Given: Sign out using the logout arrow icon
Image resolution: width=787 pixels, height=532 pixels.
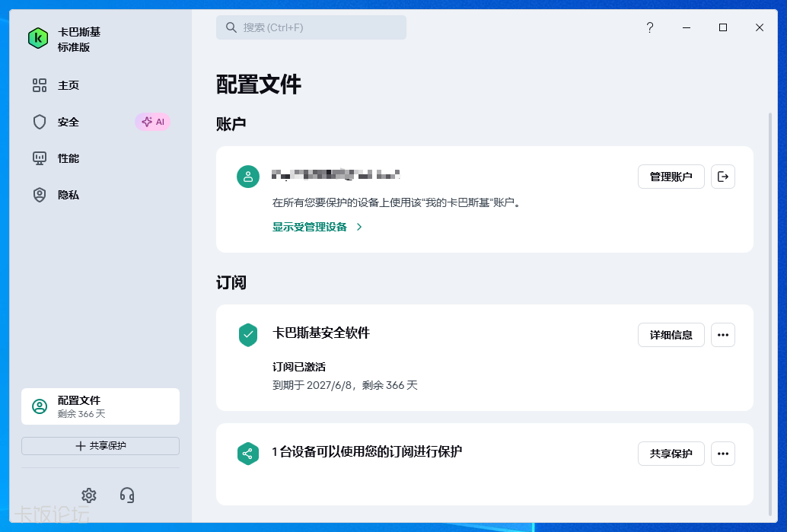Looking at the screenshot, I should pyautogui.click(x=723, y=177).
